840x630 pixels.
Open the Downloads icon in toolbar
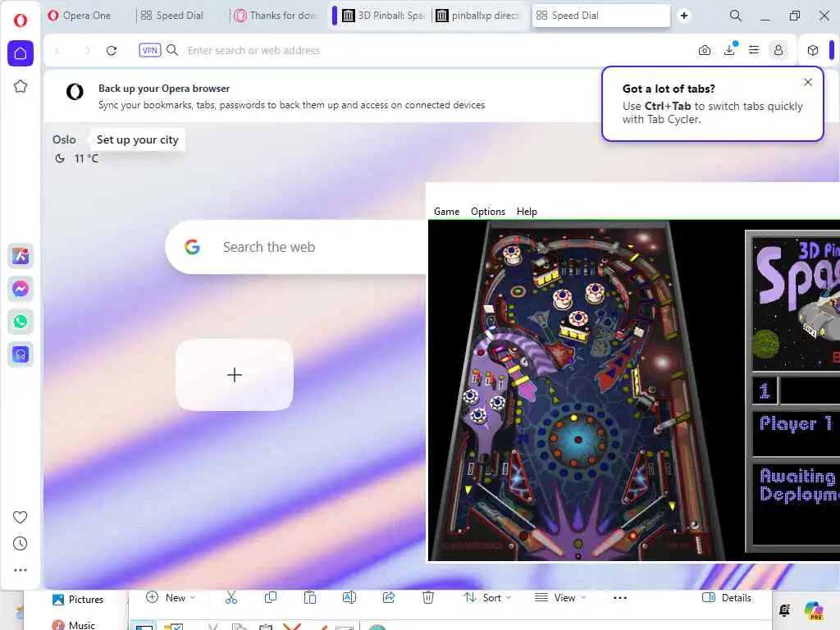(729, 50)
